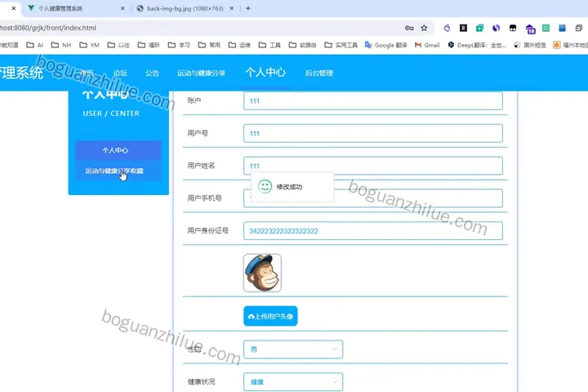Open the blue bookmark-shaped extension icon
The height and width of the screenshot is (392, 588).
click(x=562, y=28)
